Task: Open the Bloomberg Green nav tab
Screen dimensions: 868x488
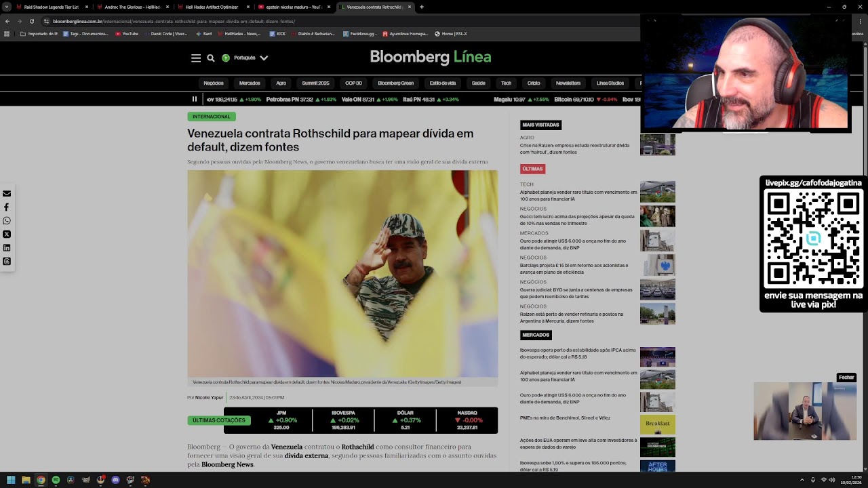Action: point(395,83)
